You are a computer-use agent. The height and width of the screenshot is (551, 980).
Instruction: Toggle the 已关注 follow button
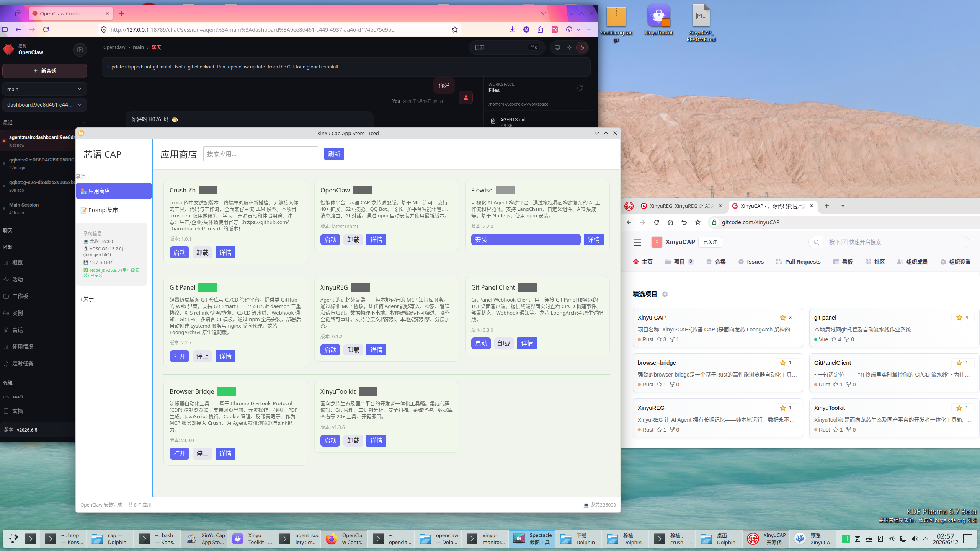(710, 242)
